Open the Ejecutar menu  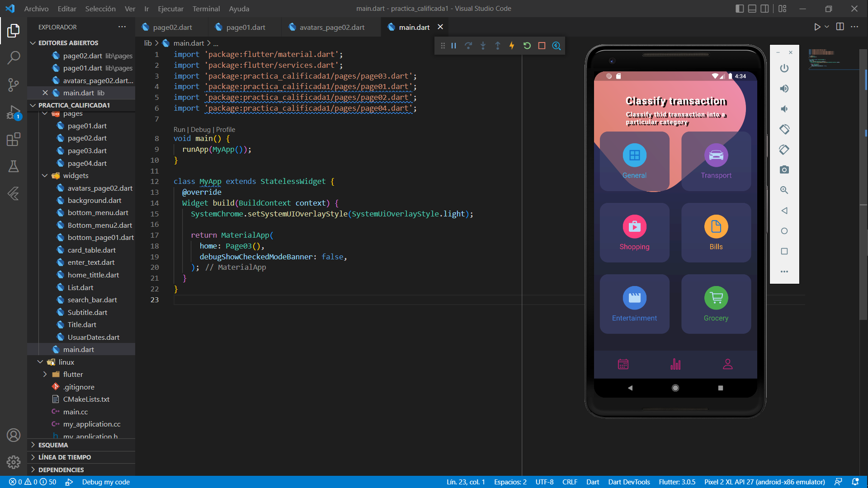pos(170,9)
